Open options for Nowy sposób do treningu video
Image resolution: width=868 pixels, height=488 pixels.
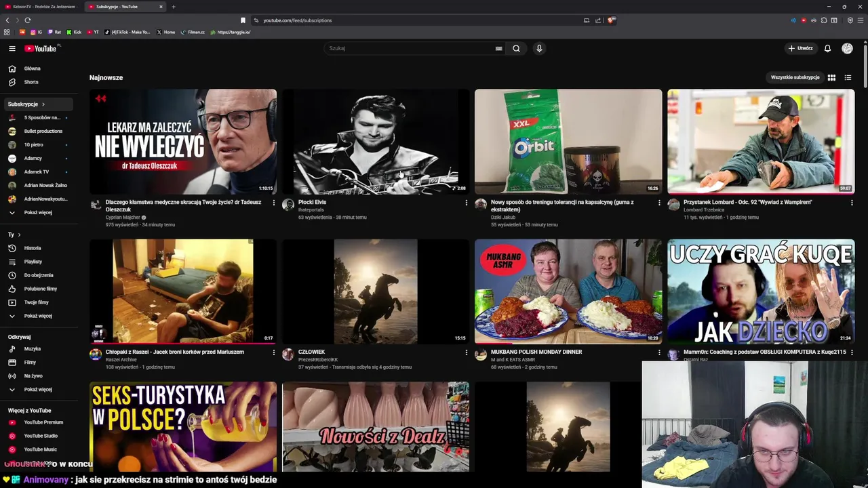(x=658, y=203)
